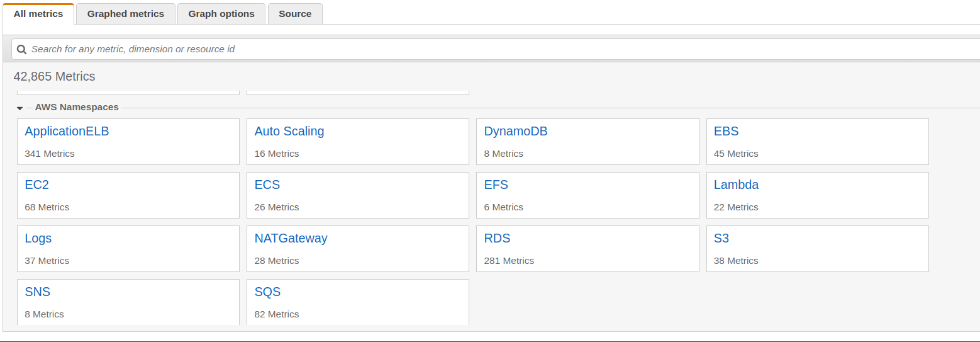
Task: Open the EFS namespace
Action: [496, 185]
